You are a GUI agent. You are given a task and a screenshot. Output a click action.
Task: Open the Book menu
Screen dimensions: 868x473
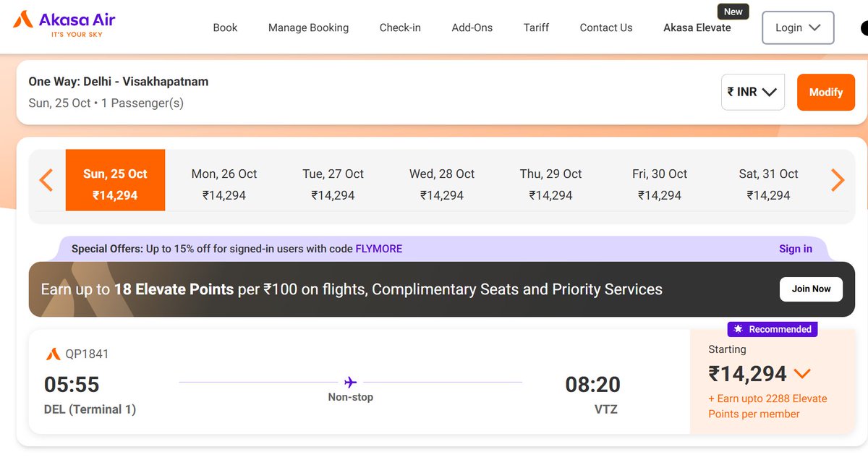[x=225, y=27]
